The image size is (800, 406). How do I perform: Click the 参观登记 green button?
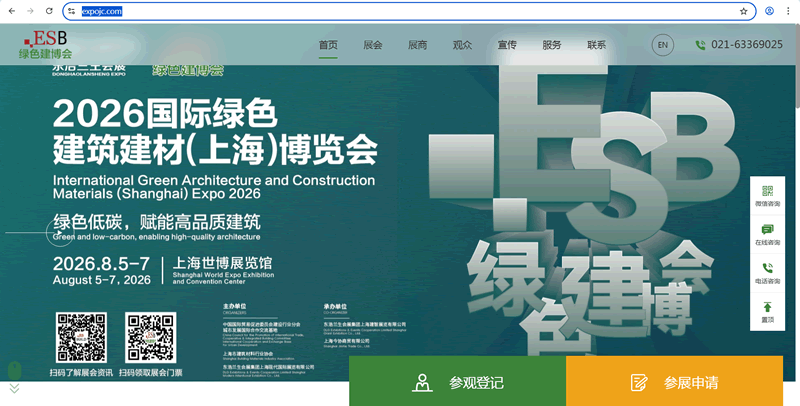point(457,382)
